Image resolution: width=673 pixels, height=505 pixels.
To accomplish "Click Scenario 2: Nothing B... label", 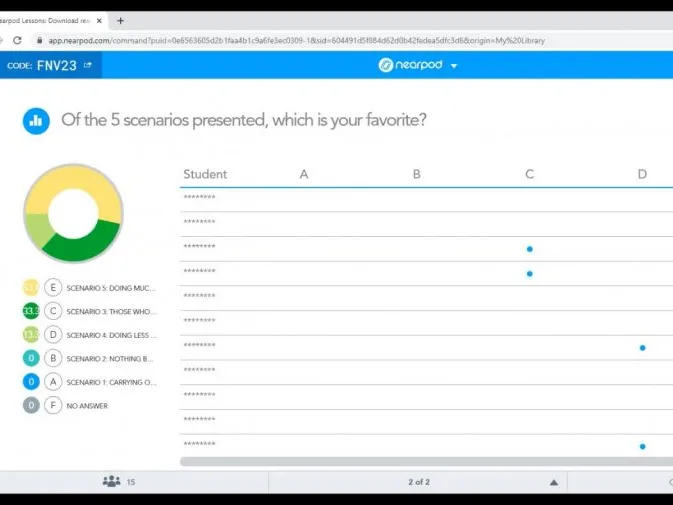I will pyautogui.click(x=110, y=359).
